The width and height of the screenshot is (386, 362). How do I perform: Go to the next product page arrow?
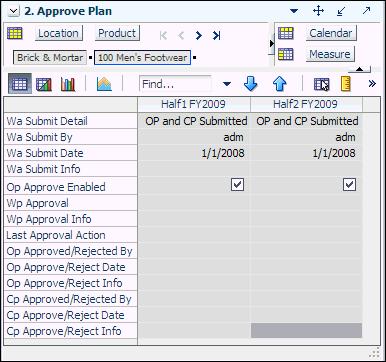(199, 35)
